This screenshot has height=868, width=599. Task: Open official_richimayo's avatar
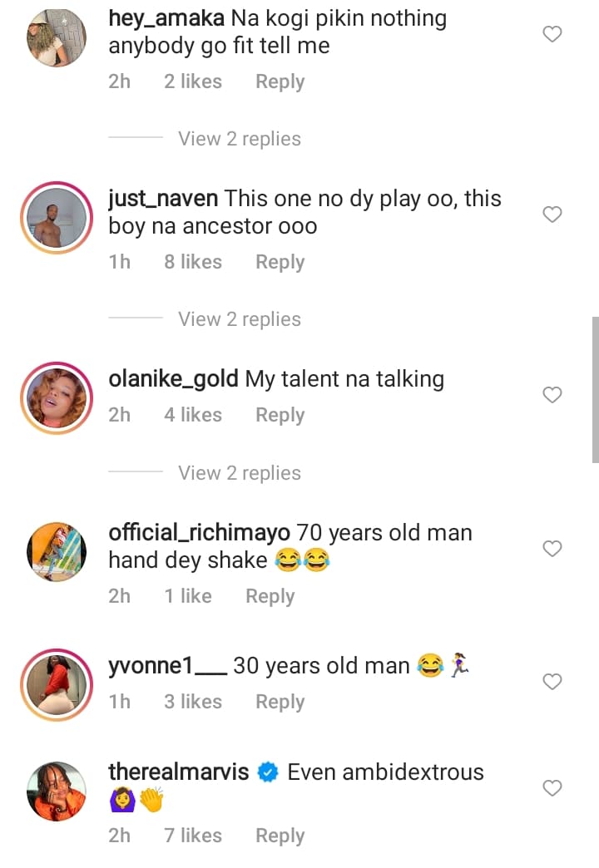click(x=57, y=552)
